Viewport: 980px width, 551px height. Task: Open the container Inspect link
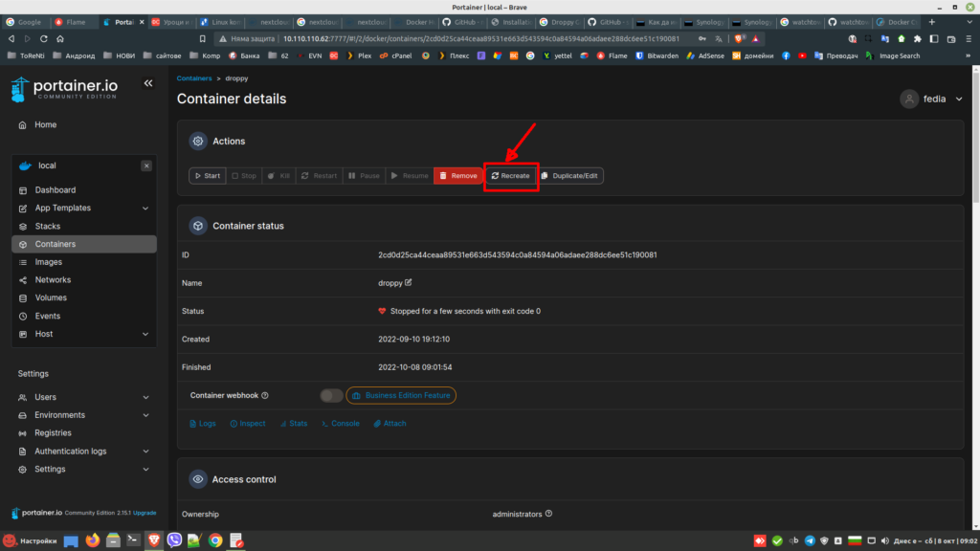tap(248, 424)
